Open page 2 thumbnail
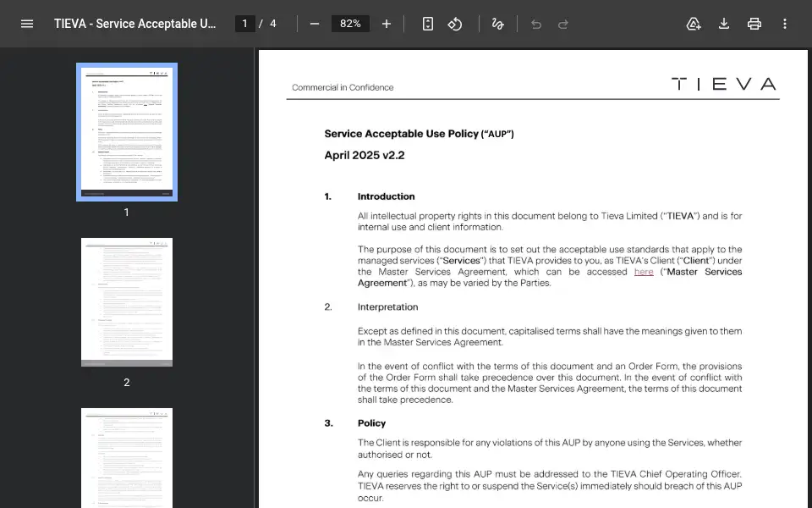 tap(127, 302)
